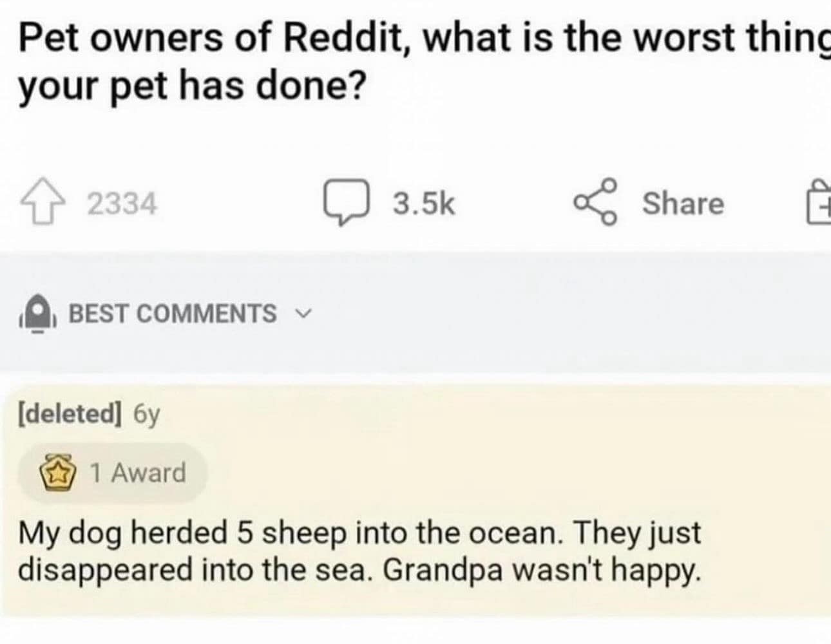Screen dimensions: 831x644
Task: Click the 2334 upvote count
Action: pos(122,205)
